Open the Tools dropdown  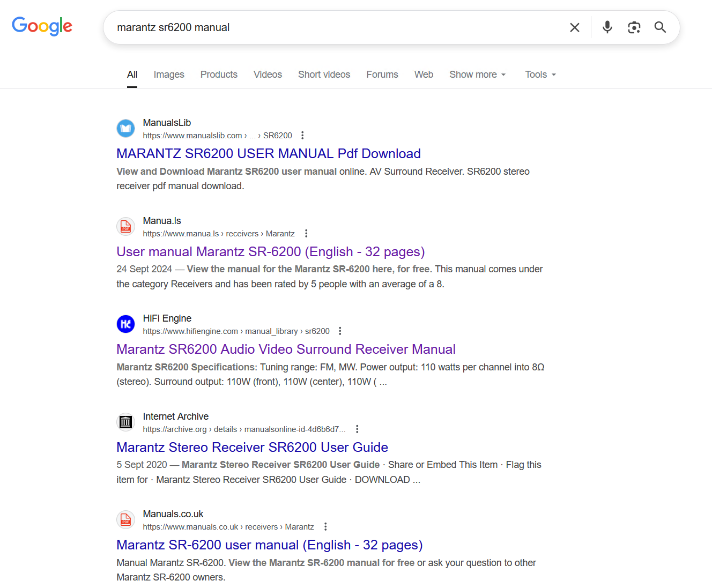click(x=540, y=75)
